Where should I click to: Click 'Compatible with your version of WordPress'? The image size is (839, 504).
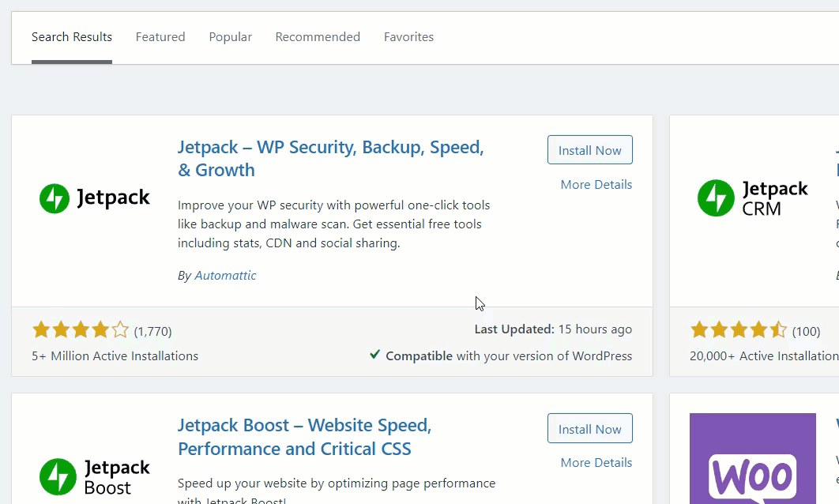click(509, 356)
